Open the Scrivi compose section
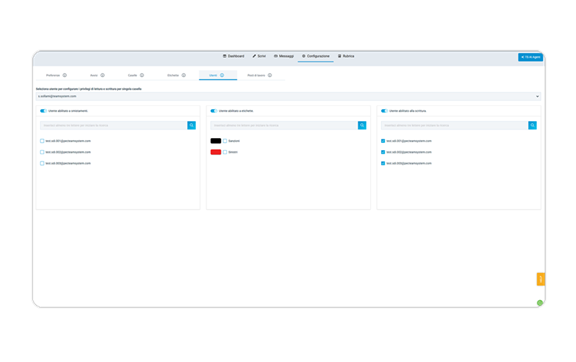This screenshot has width=576, height=362. coord(259,56)
